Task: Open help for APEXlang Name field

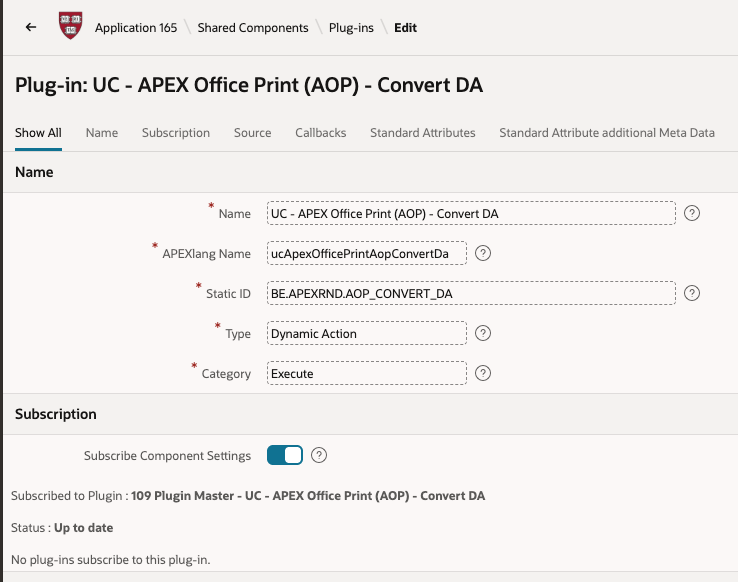Action: (x=482, y=253)
